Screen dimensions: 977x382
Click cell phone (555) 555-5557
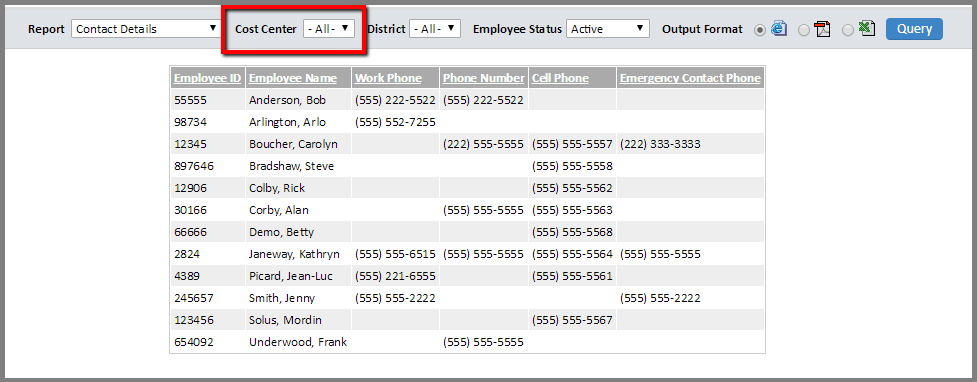click(572, 144)
